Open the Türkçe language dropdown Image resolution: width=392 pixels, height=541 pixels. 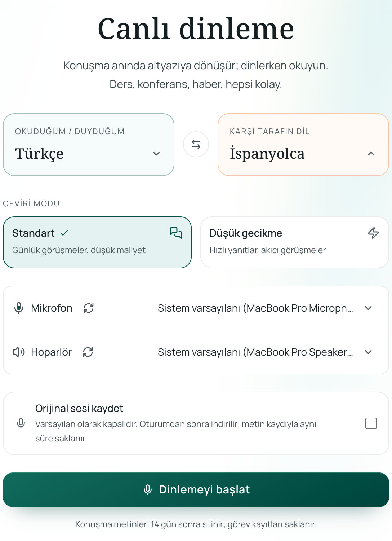[x=89, y=145]
